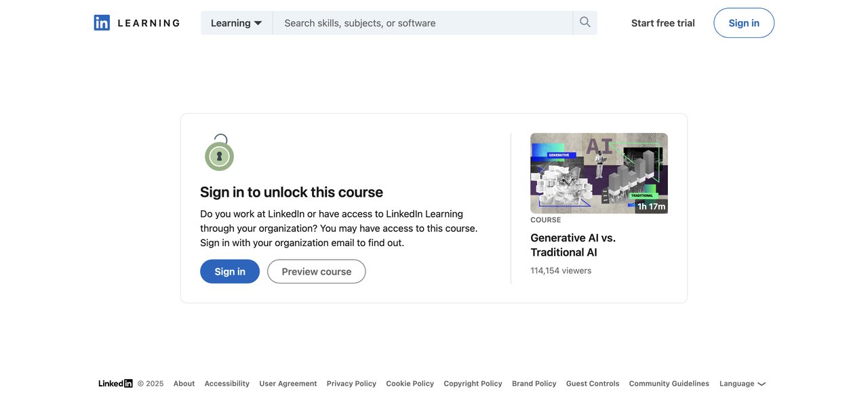Click the Sign in to unlock this course heading
This screenshot has width=868, height=396.
pos(292,192)
